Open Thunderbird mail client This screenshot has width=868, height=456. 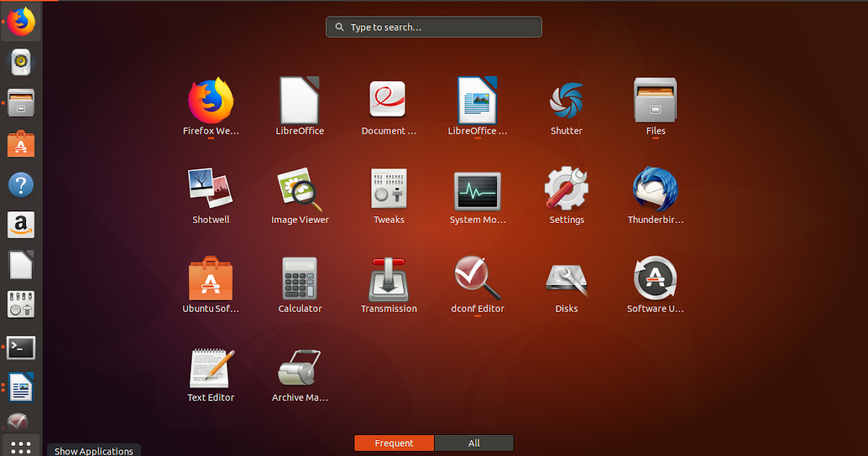pyautogui.click(x=655, y=190)
